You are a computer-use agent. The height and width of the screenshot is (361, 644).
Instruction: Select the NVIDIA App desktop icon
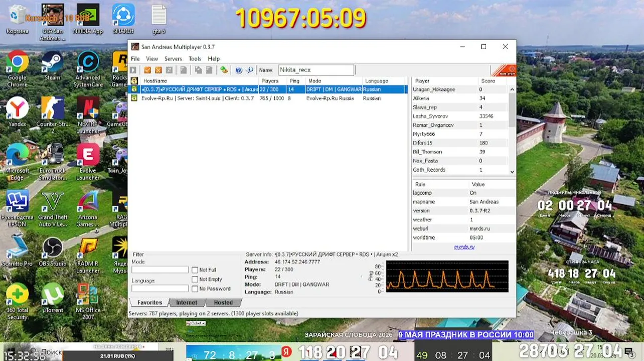click(88, 20)
